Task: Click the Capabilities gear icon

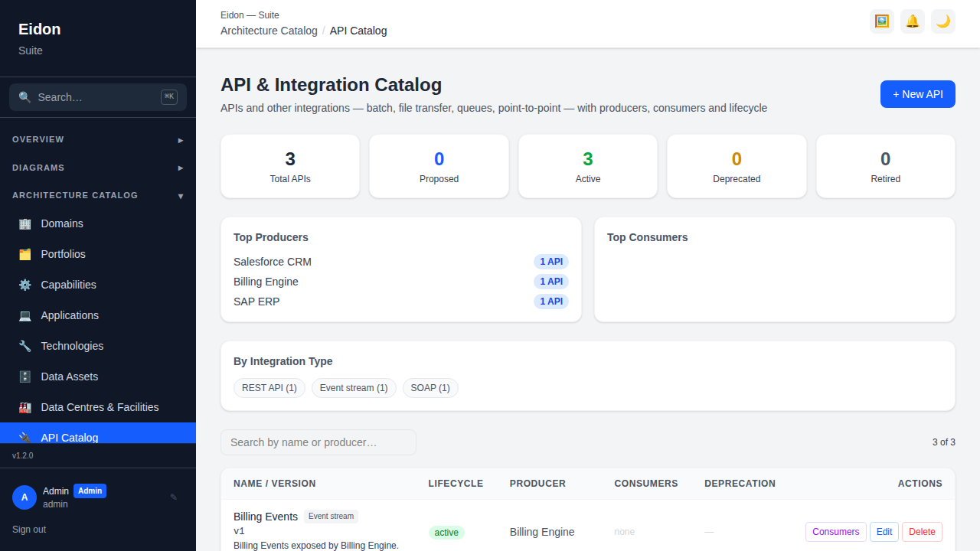Action: [25, 285]
